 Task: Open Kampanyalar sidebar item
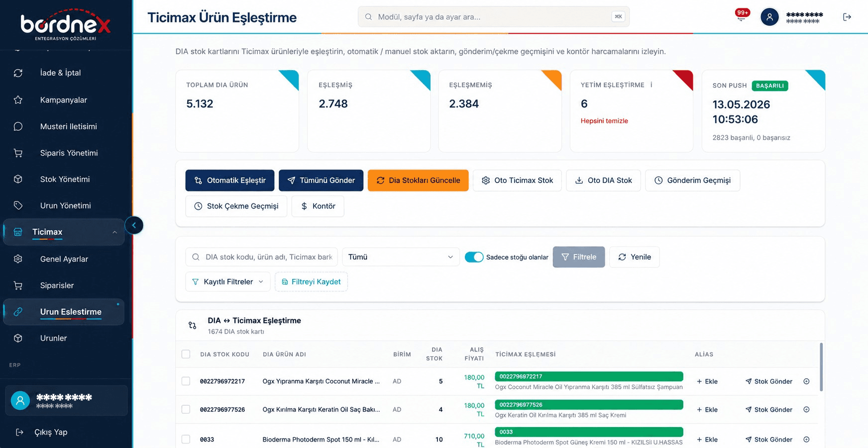(x=64, y=100)
